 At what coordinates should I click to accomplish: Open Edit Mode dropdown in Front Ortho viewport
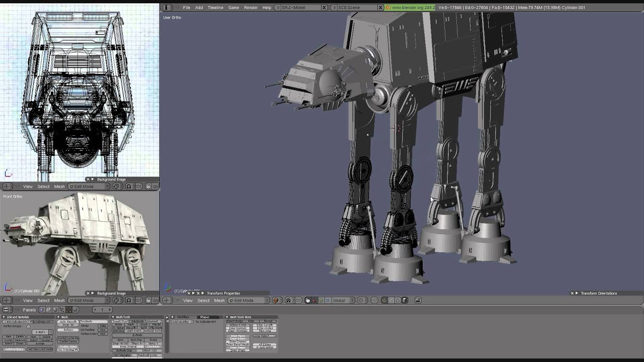coord(89,301)
